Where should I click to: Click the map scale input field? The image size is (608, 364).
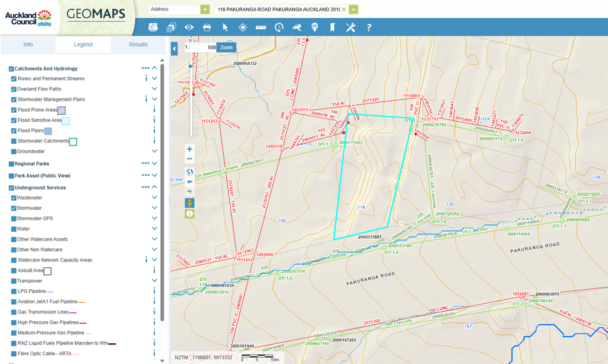202,48
